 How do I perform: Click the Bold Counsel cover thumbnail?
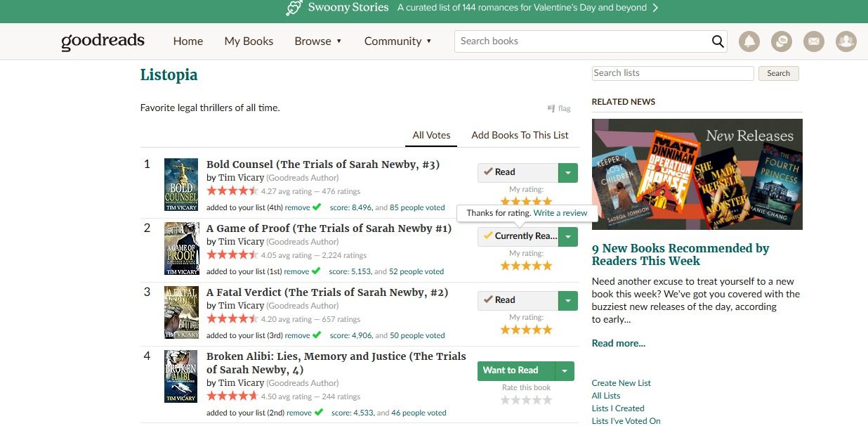pos(181,185)
